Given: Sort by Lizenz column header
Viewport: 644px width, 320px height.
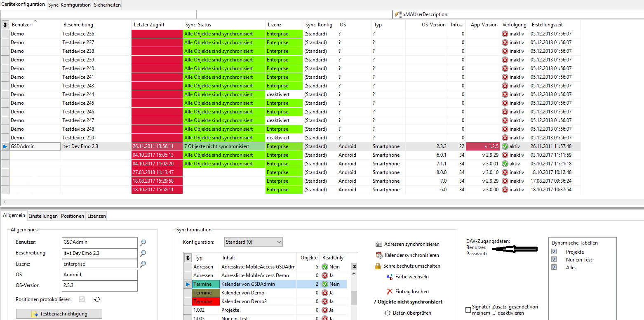Looking at the screenshot, I should pos(284,25).
